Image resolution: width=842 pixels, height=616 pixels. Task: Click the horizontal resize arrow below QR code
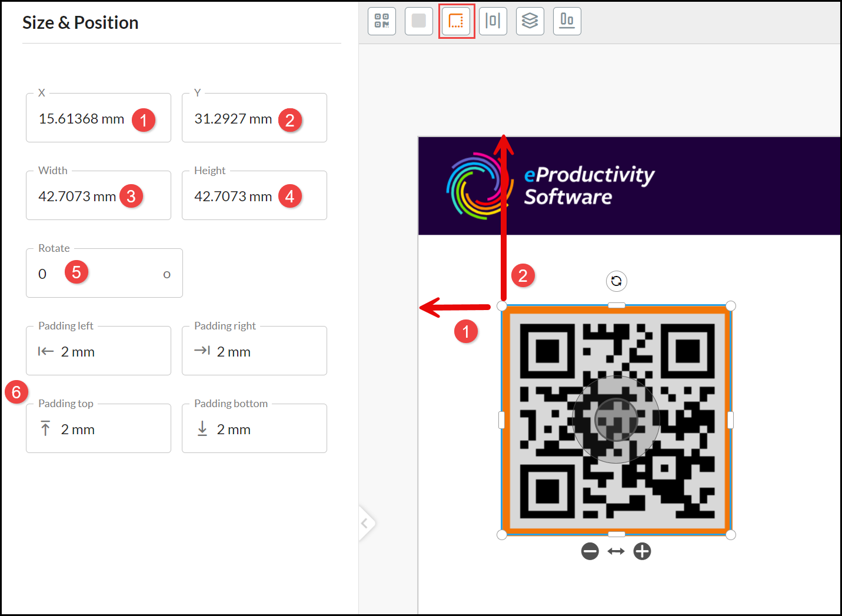(x=616, y=551)
